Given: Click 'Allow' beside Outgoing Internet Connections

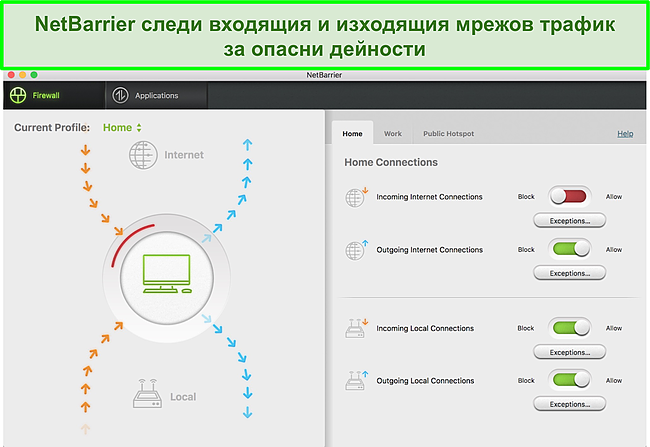Looking at the screenshot, I should pos(614,250).
